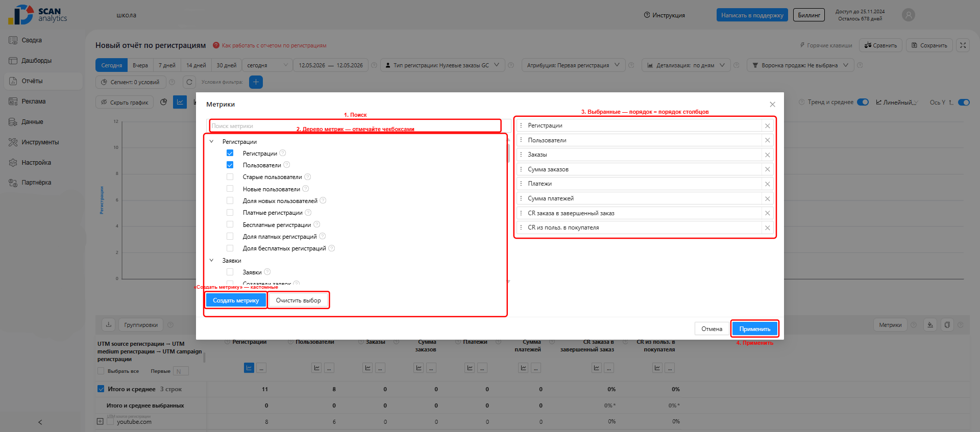This screenshot has height=432, width=980.
Task: Open help tooltip icon beside Платные регистрации
Action: 308,213
